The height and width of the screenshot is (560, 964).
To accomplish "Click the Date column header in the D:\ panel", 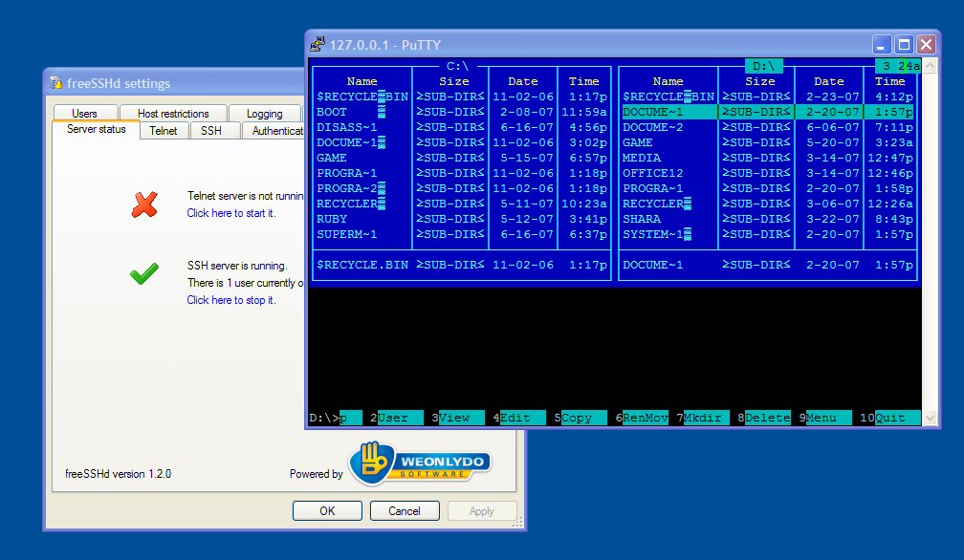I will [829, 81].
